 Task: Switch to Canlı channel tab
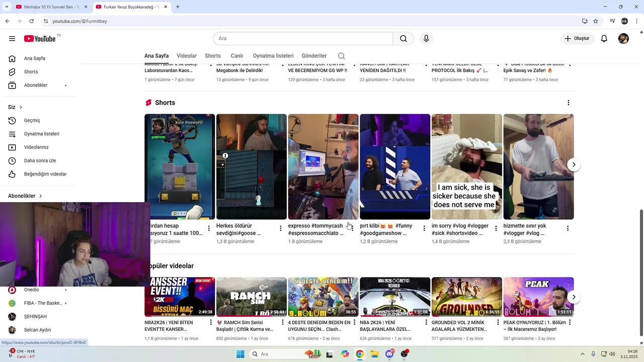[x=237, y=56]
